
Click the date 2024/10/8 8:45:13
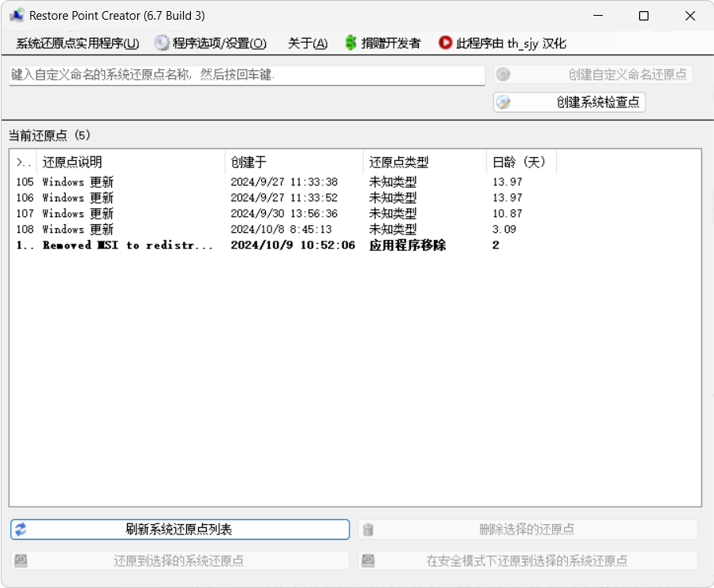point(282,229)
